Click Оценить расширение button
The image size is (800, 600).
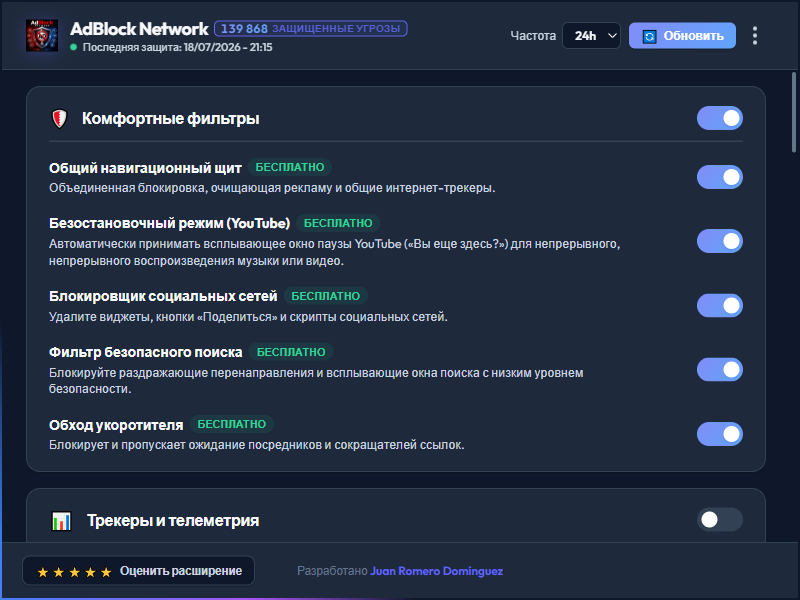(138, 571)
